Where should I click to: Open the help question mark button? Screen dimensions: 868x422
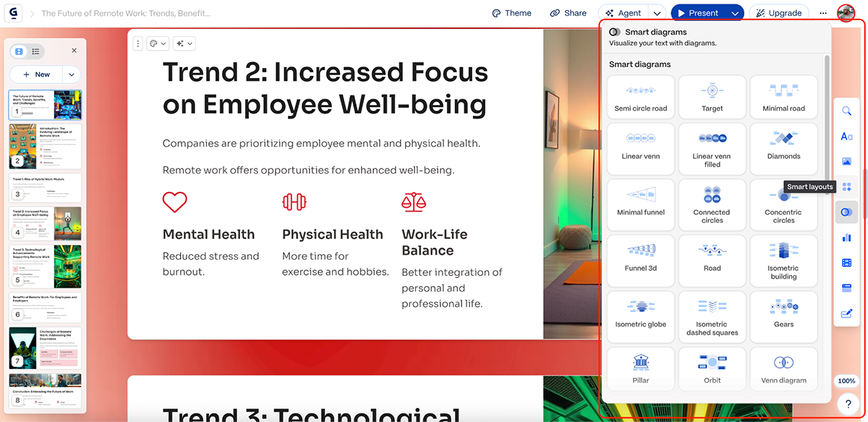click(x=846, y=404)
